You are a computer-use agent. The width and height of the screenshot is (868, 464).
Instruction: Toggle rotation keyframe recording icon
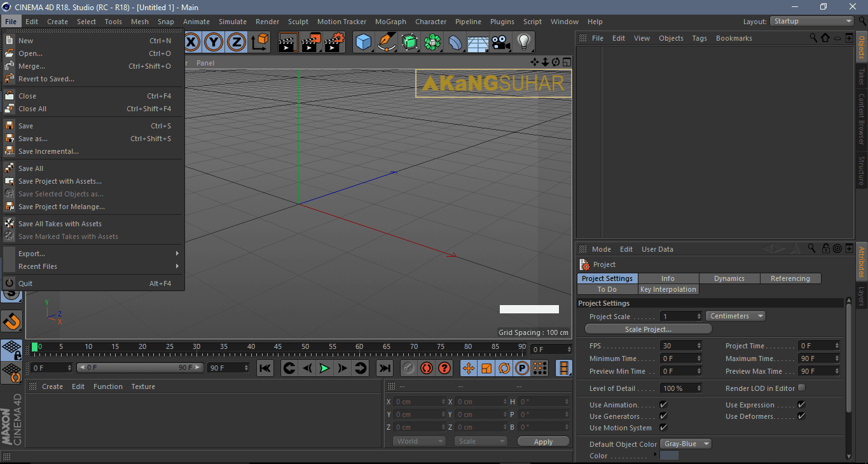click(504, 368)
